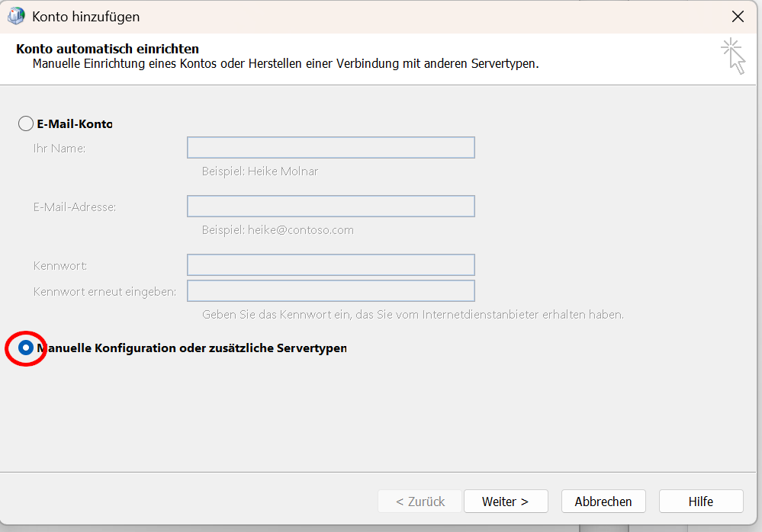762x532 pixels.
Task: Close the Konto hinzufügen dialog
Action: [x=738, y=16]
